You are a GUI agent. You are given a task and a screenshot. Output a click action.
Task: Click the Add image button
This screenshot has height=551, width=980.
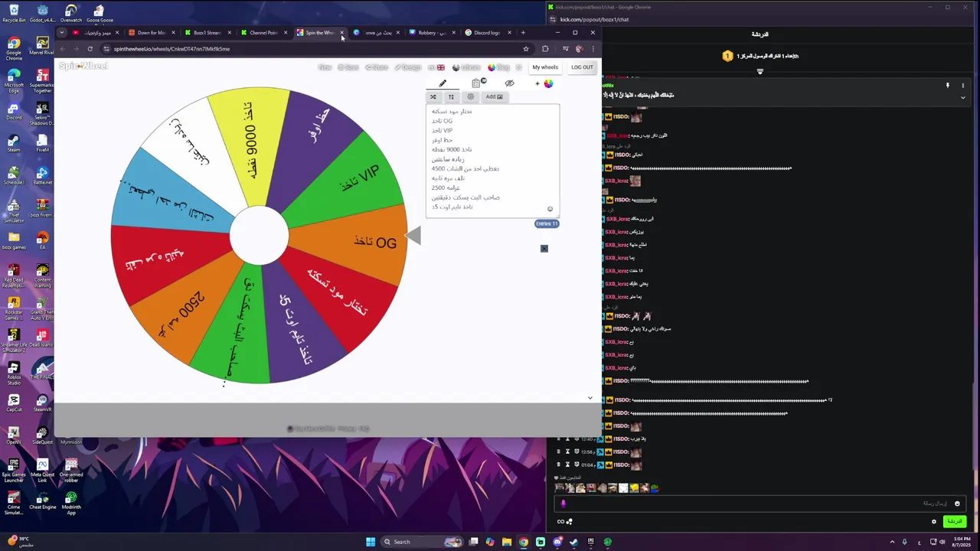(494, 96)
